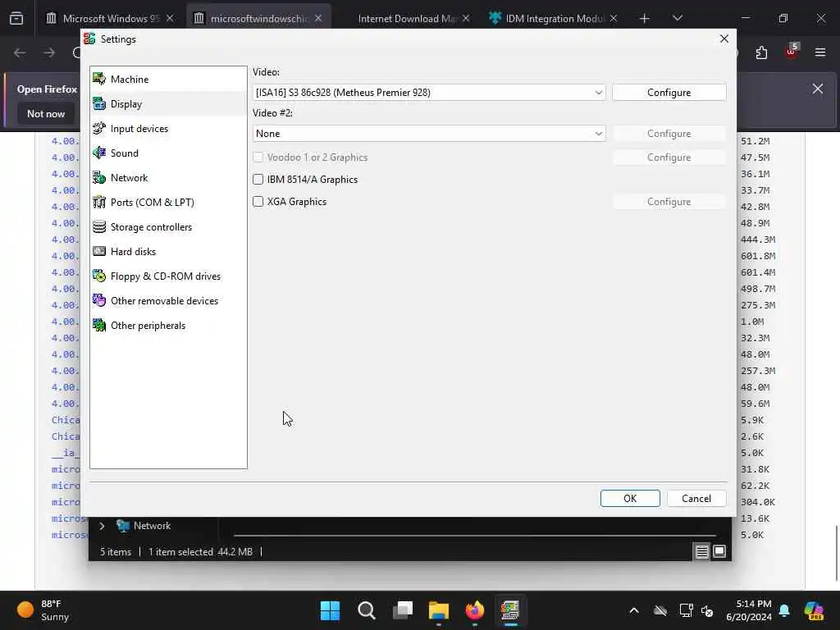Viewport: 840px width, 630px height.
Task: Switch Explorer to details view
Action: coord(702,551)
